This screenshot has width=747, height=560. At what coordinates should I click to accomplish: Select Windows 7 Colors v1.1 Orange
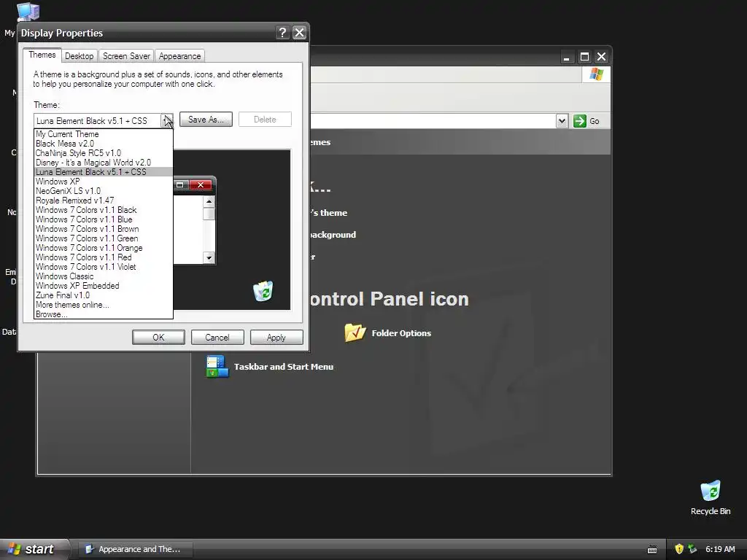point(104,248)
